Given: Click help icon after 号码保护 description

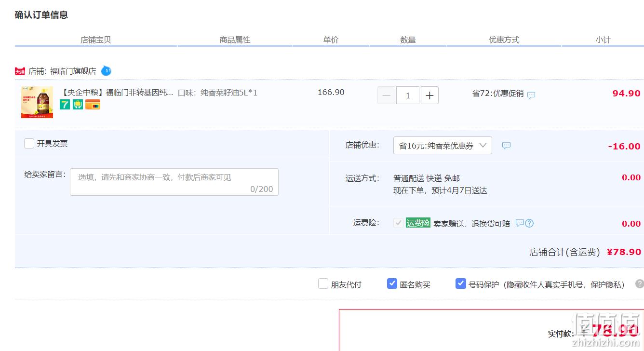Looking at the screenshot, I should click(x=640, y=284).
